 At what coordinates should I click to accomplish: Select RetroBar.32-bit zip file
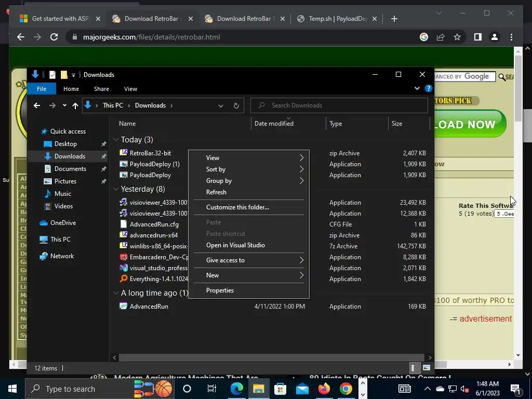[x=150, y=153]
